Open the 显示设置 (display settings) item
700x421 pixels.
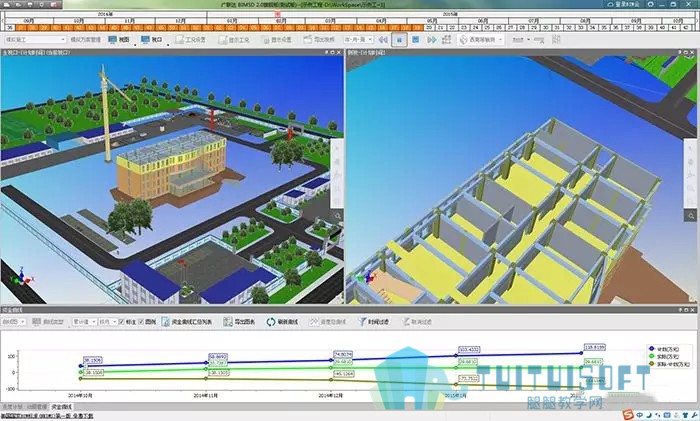276,40
